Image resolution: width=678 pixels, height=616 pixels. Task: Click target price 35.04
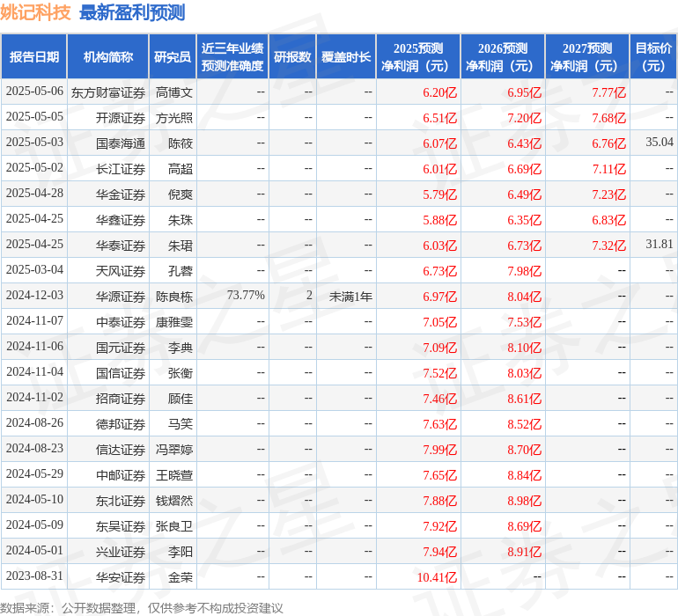[660, 142]
